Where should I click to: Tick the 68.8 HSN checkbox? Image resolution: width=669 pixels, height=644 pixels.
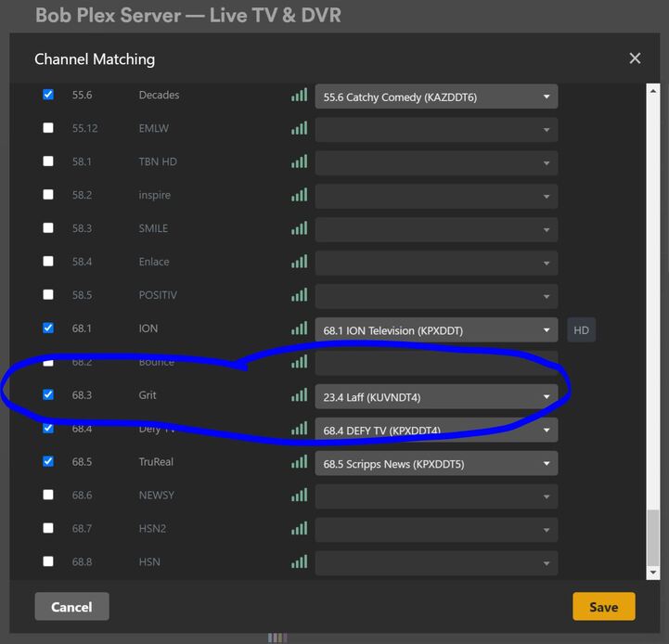click(x=48, y=561)
